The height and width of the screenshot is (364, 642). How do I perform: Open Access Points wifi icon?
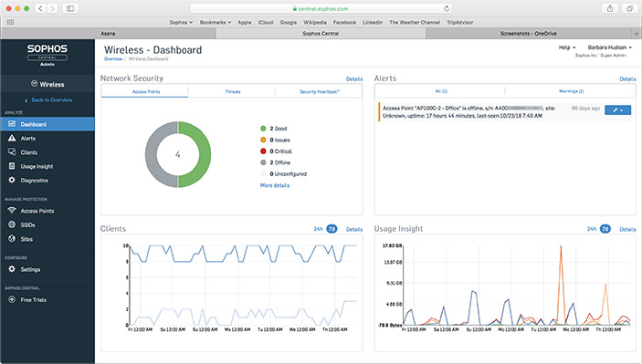tap(12, 211)
